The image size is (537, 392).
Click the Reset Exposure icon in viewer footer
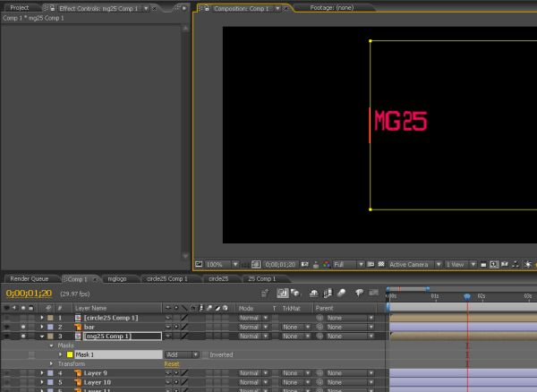pyautogui.click(x=528, y=265)
